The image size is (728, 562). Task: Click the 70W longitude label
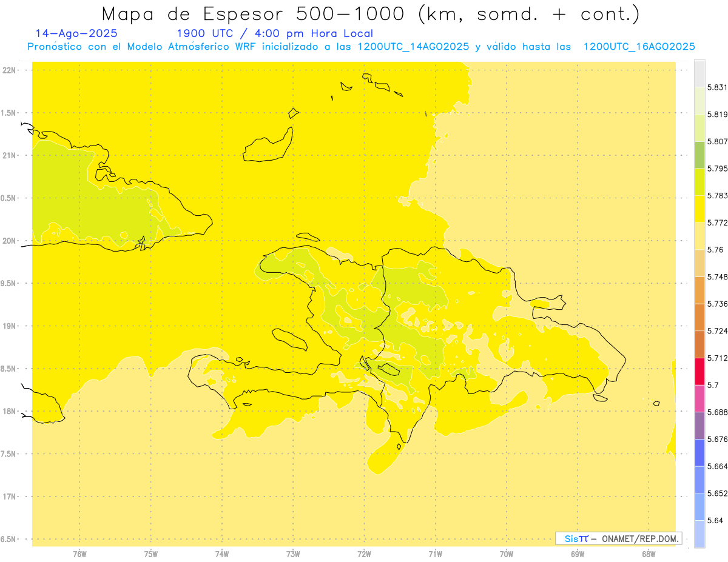pyautogui.click(x=507, y=554)
